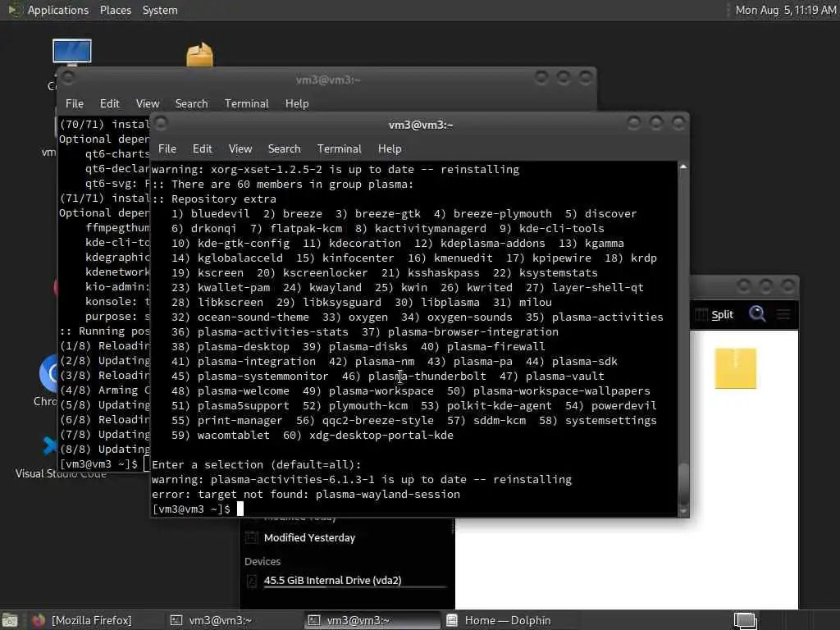The width and height of the screenshot is (840, 630).
Task: Open View menu in back terminal
Action: [148, 103]
